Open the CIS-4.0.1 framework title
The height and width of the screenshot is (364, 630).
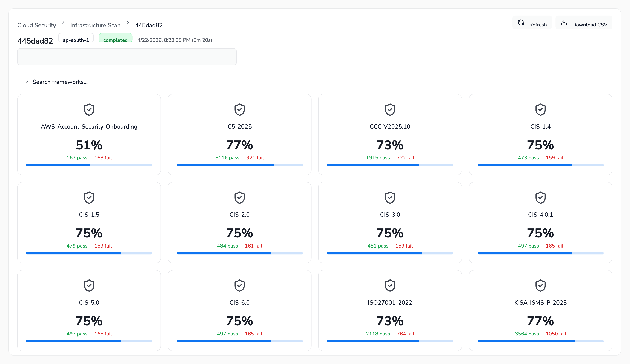[540, 215]
